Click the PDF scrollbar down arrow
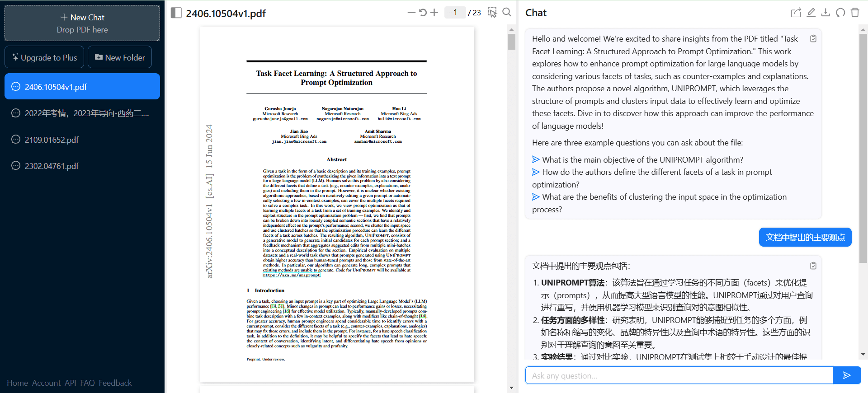Image resolution: width=868 pixels, height=393 pixels. (511, 388)
